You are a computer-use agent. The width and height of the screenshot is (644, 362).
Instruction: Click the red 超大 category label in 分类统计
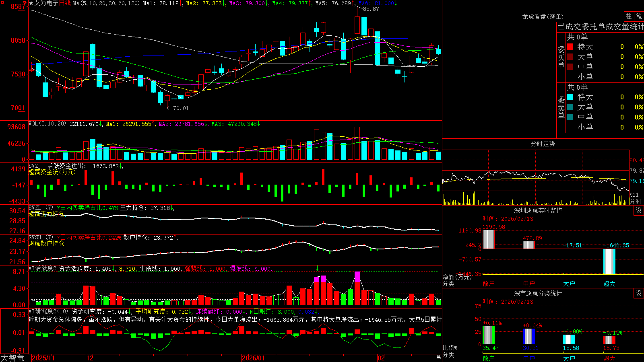(609, 358)
